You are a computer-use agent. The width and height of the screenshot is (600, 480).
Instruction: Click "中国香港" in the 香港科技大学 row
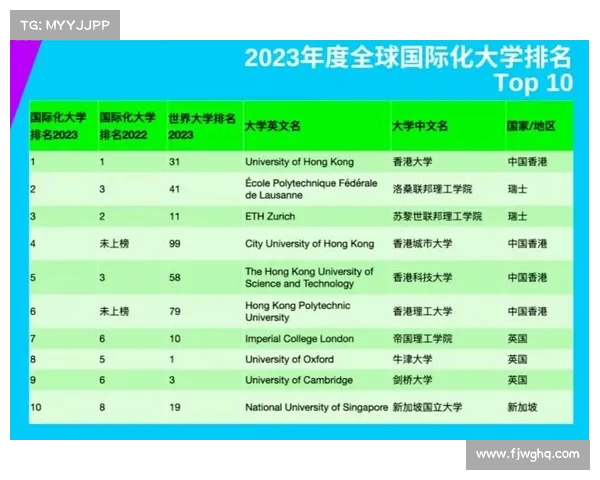pyautogui.click(x=527, y=277)
